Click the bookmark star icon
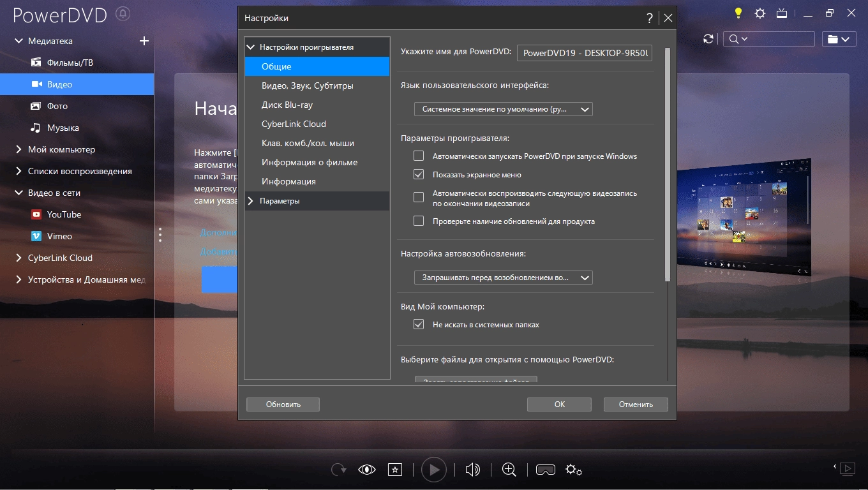 coord(395,470)
